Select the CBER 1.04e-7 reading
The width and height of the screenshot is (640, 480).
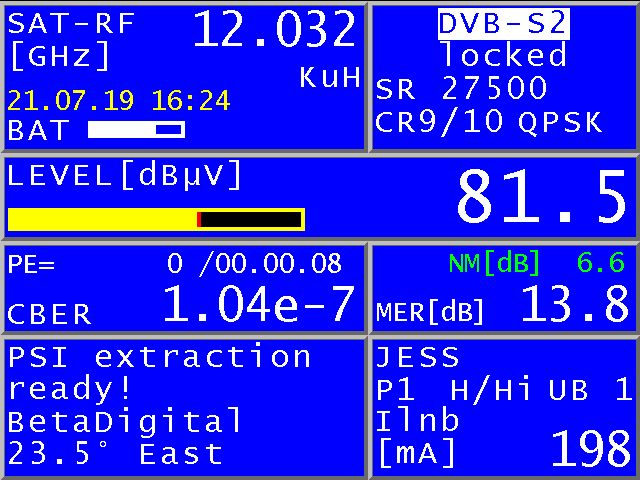click(x=258, y=304)
